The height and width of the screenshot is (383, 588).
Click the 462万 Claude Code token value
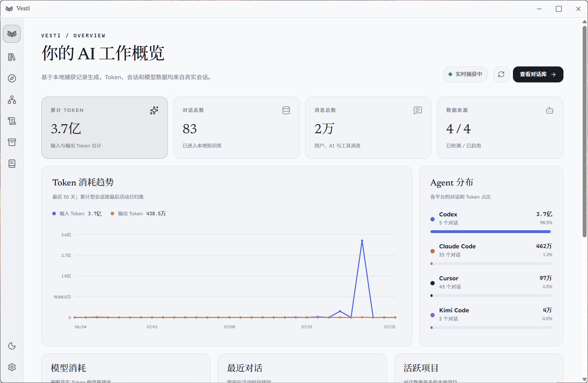click(x=544, y=246)
